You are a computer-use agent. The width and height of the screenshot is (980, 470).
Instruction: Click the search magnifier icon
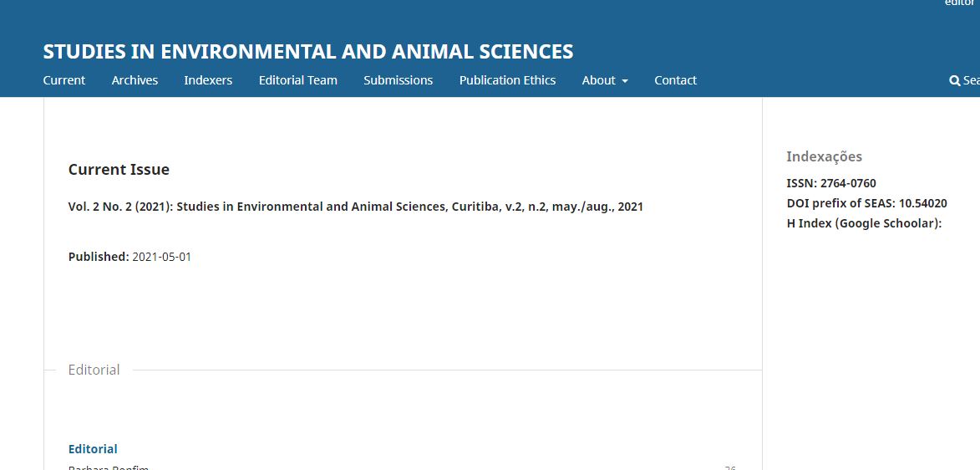click(954, 81)
